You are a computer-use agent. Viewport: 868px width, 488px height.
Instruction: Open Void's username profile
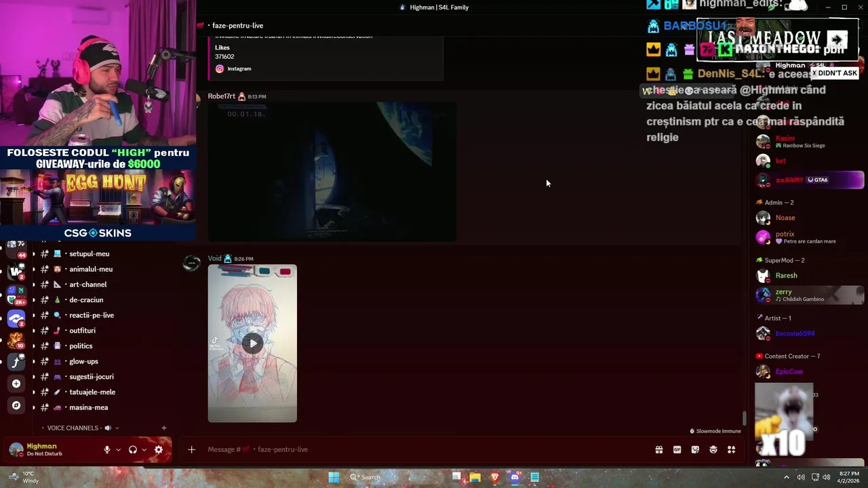coord(214,258)
